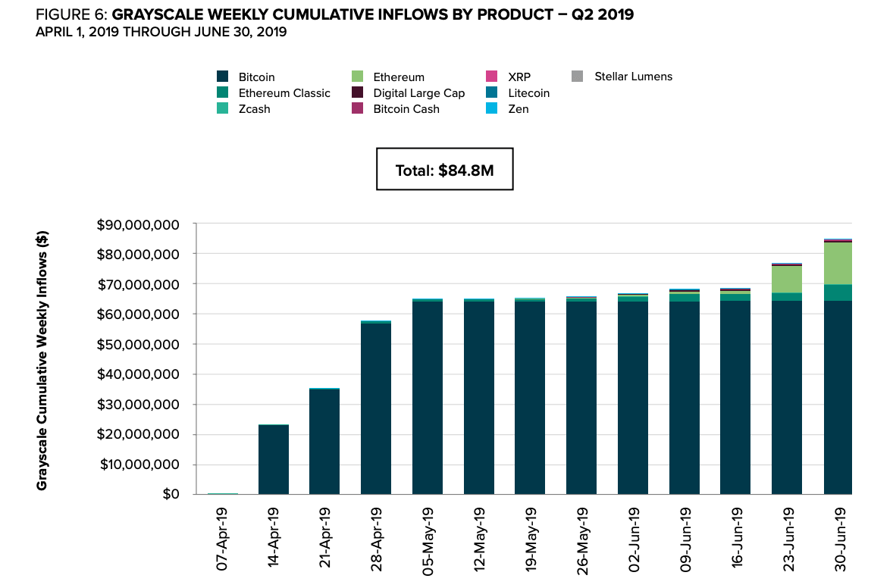
Task: Select the "Ethereum Classic" legend label text
Action: coord(284,92)
